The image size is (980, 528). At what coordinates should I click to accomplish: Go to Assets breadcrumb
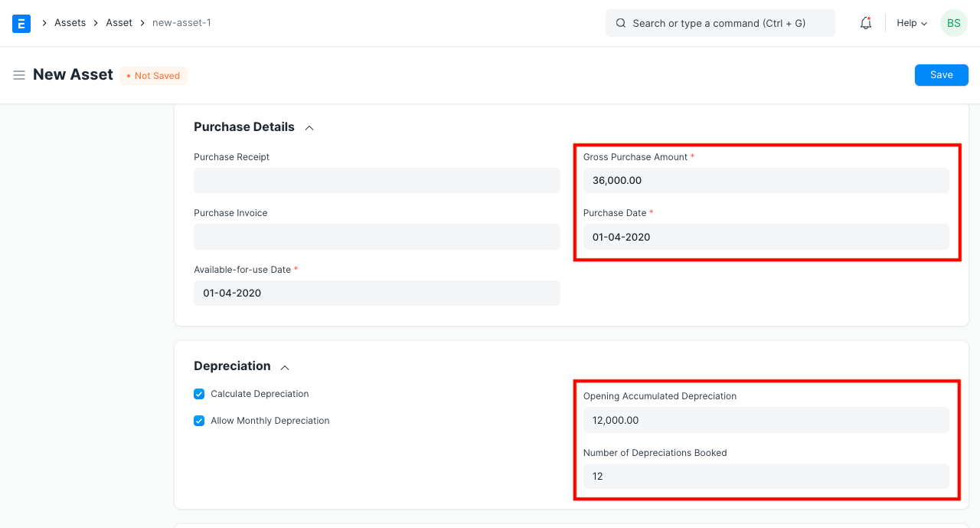70,23
